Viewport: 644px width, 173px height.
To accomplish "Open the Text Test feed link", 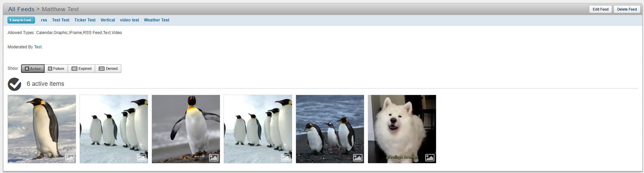I will pos(60,20).
